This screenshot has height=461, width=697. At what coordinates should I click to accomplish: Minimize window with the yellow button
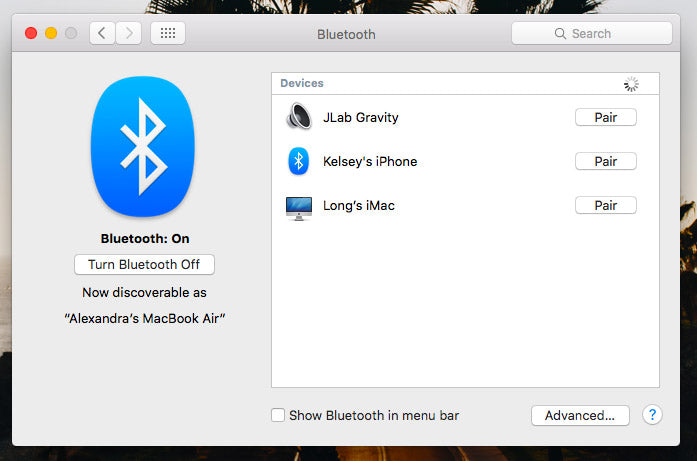[51, 33]
